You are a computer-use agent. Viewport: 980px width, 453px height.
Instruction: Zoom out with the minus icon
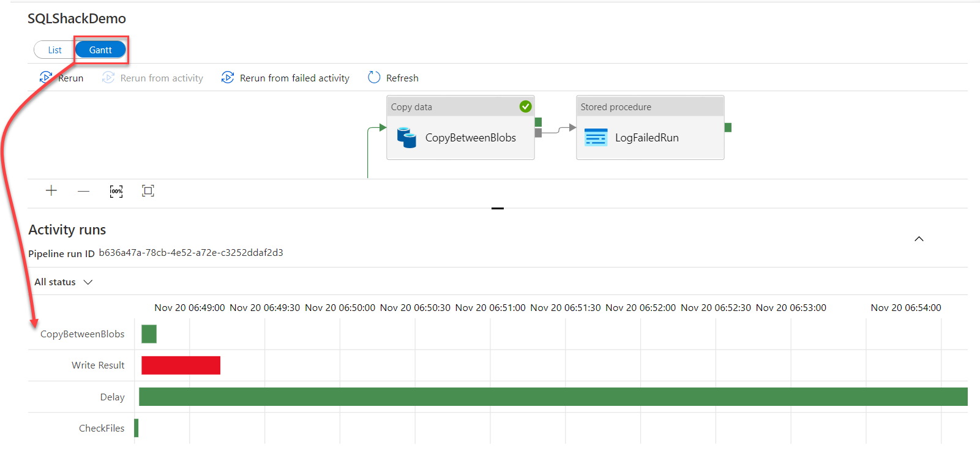coord(84,191)
